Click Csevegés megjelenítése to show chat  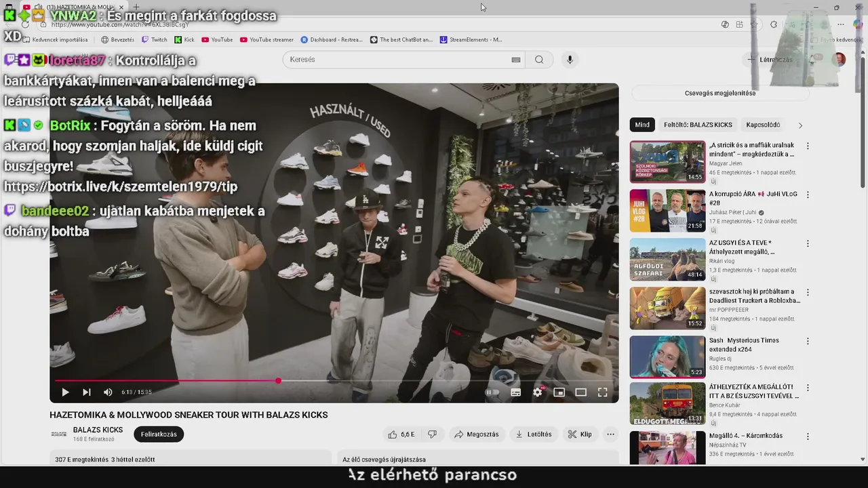[720, 93]
